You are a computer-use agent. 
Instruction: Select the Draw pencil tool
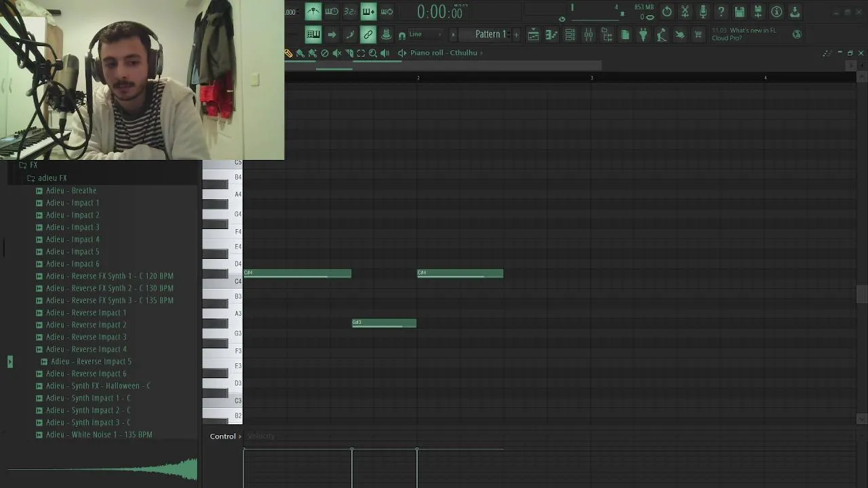tap(289, 53)
